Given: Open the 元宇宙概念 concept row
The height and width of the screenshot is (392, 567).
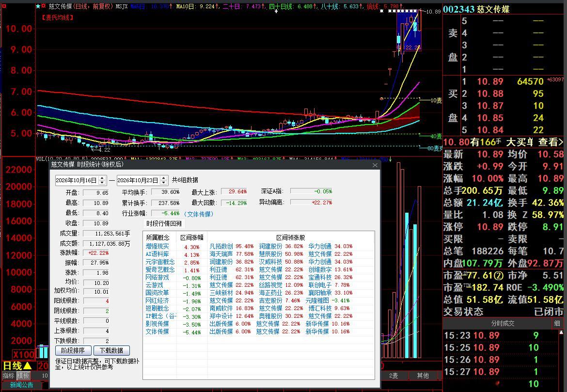Looking at the screenshot, I should click(160, 262).
